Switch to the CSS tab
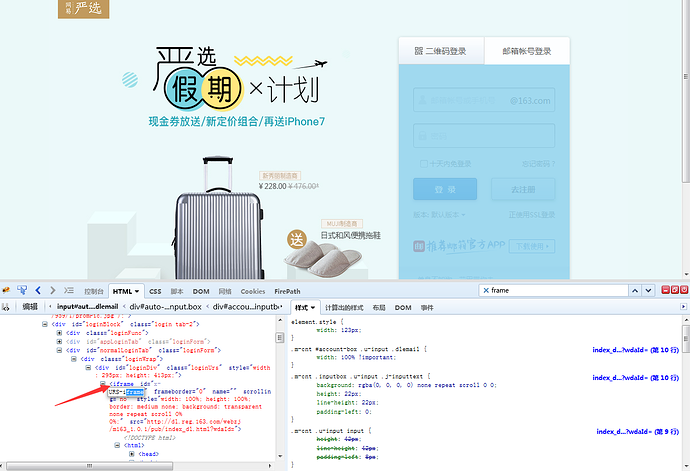The image size is (690, 471). pos(155,291)
